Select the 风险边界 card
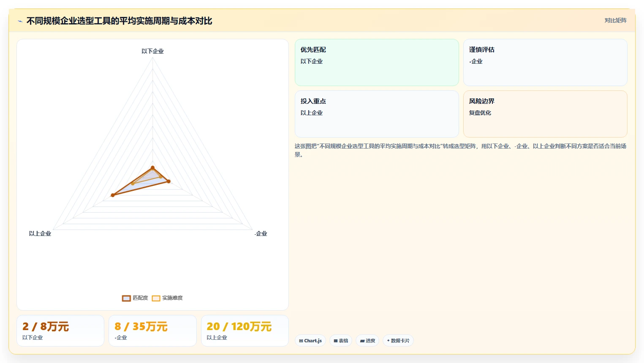Image resolution: width=644 pixels, height=363 pixels. pos(545,114)
